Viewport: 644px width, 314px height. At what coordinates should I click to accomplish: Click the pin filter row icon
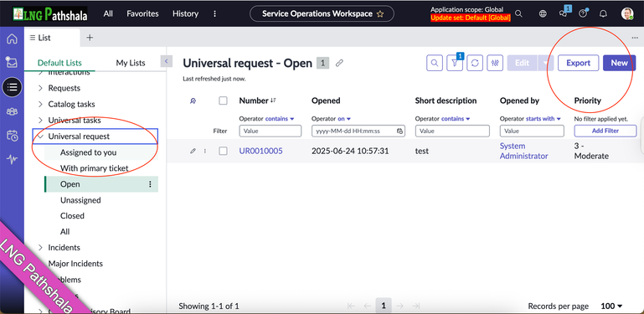[x=193, y=101]
